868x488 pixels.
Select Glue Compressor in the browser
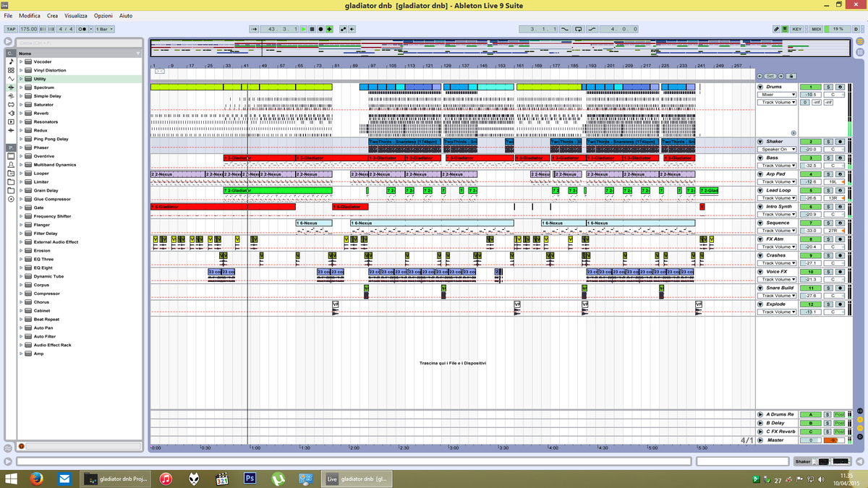(52, 199)
